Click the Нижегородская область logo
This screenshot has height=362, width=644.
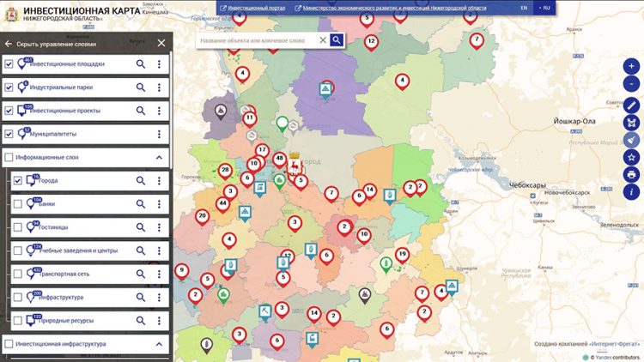[11, 15]
